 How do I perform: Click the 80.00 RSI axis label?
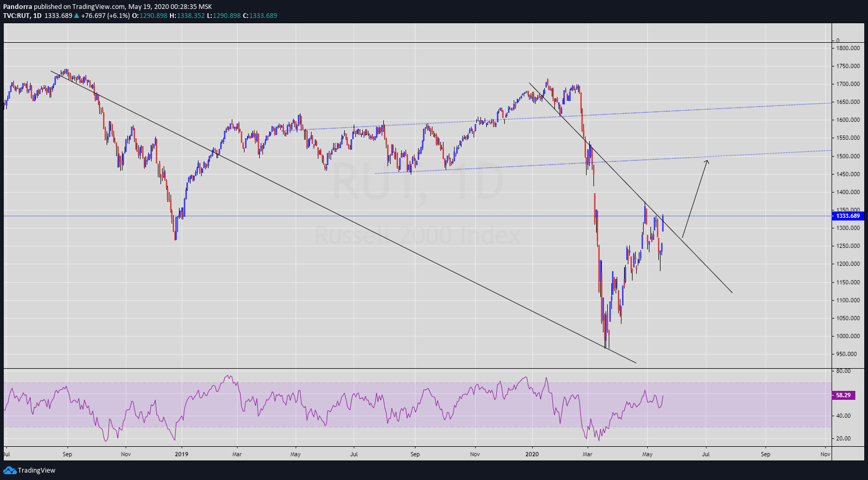(843, 371)
